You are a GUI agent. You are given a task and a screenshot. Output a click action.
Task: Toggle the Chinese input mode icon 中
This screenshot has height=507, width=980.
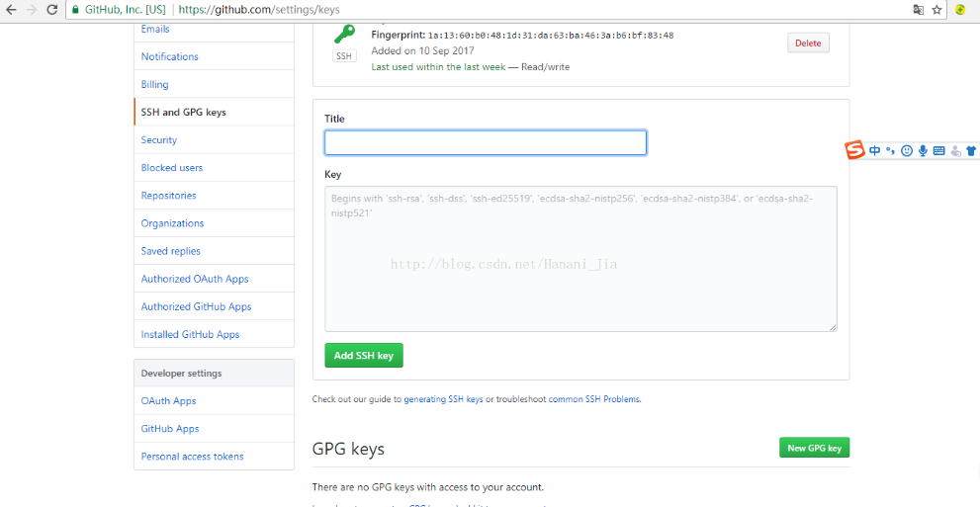[874, 150]
